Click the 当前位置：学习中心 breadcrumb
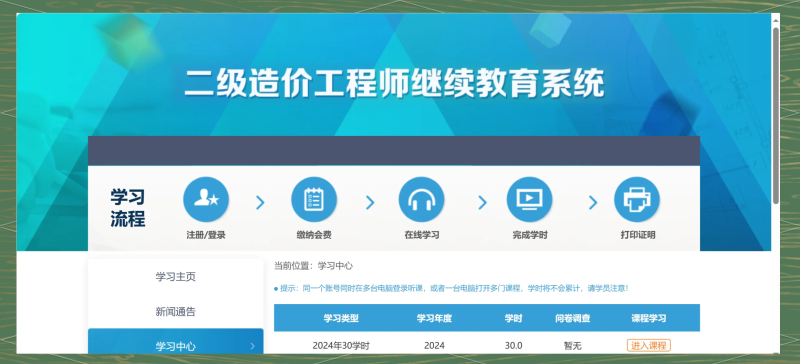The image size is (800, 364). click(x=313, y=266)
